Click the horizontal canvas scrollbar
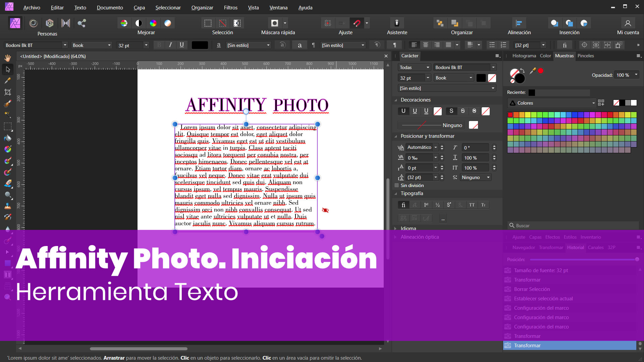 point(139,349)
